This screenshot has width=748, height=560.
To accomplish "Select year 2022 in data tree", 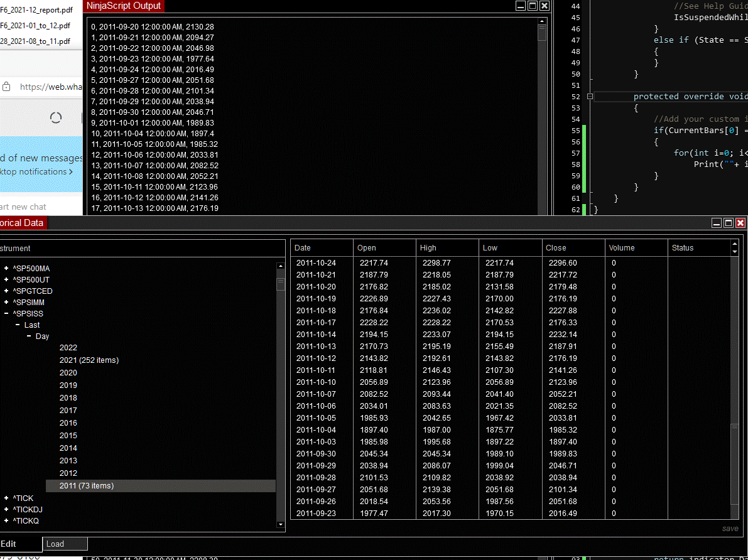I will pyautogui.click(x=68, y=348).
